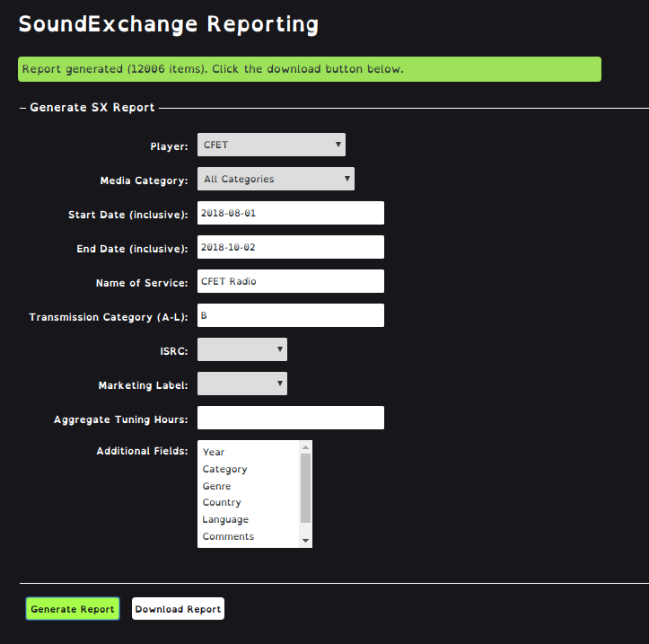Open the Marketing Label dropdown

(242, 384)
